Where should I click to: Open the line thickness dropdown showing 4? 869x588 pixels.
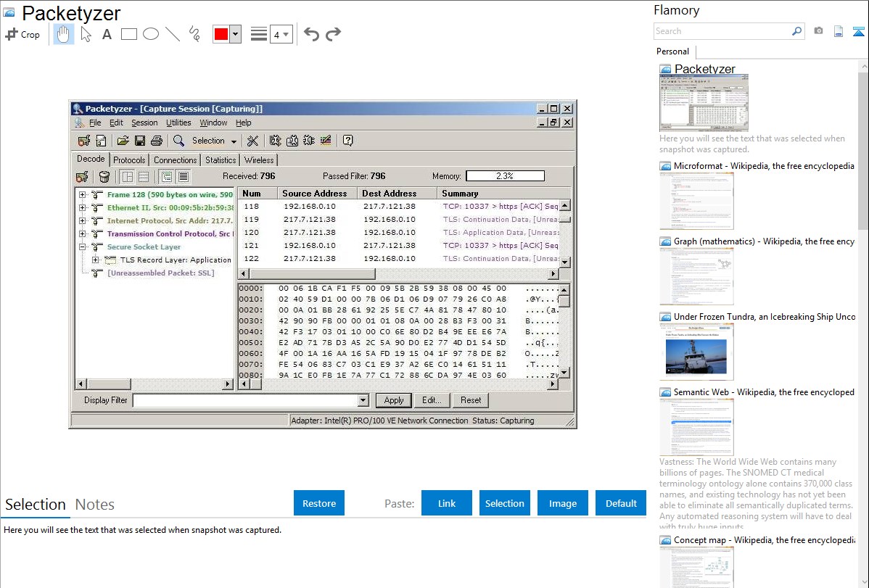[x=281, y=34]
